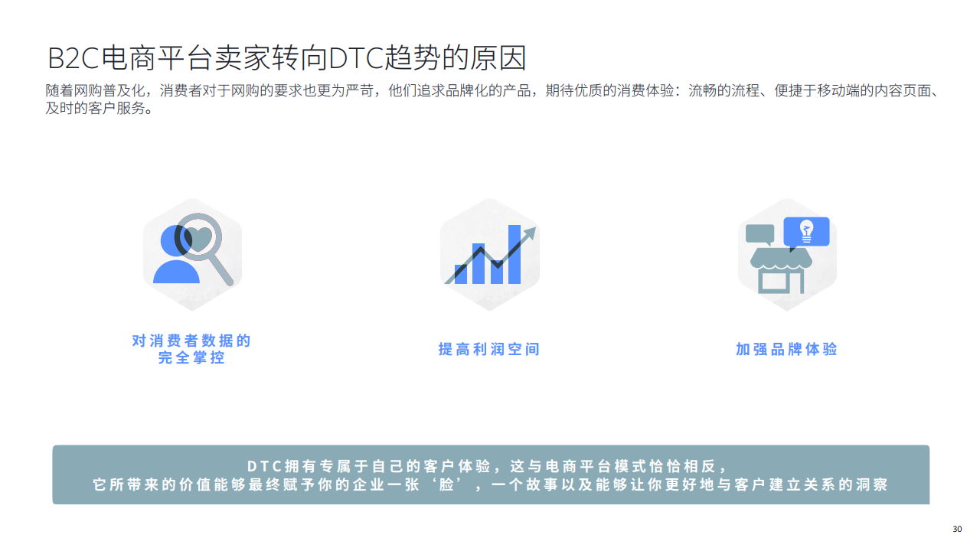980x551 pixels.
Task: Click the slide title about B2C sellers turning to DTC
Action: (286, 58)
